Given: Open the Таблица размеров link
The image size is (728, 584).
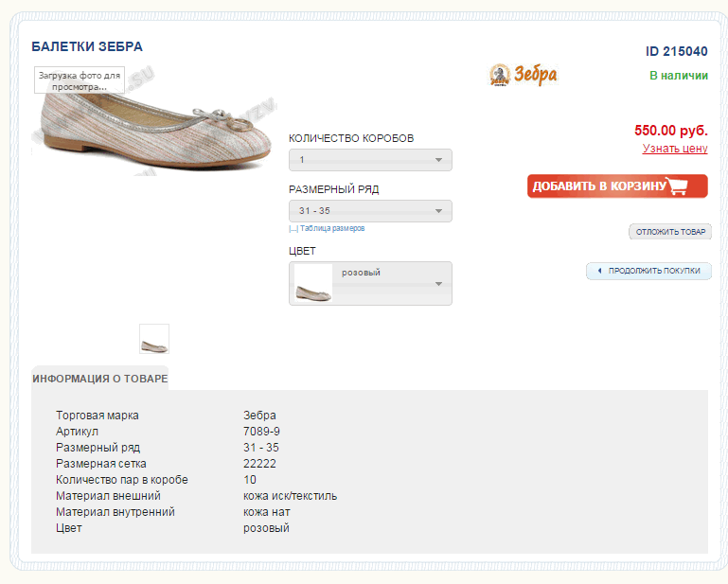Looking at the screenshot, I should (x=331, y=229).
